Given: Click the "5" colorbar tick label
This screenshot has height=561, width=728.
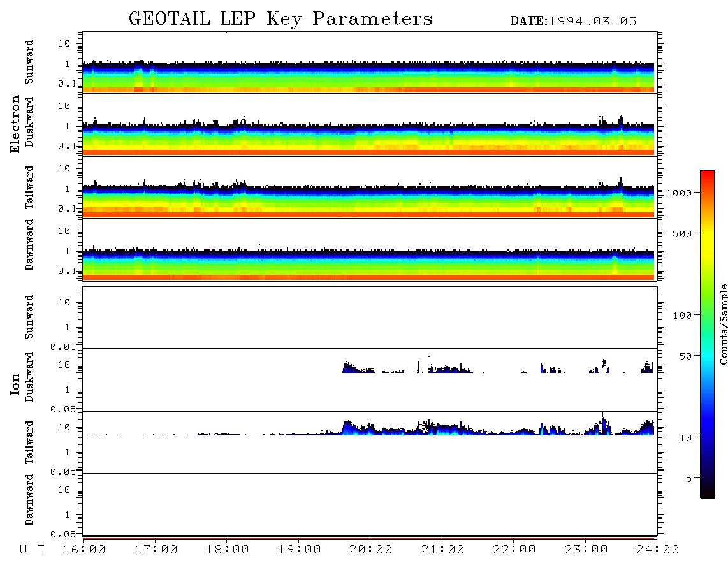Looking at the screenshot, I should click(x=689, y=479).
